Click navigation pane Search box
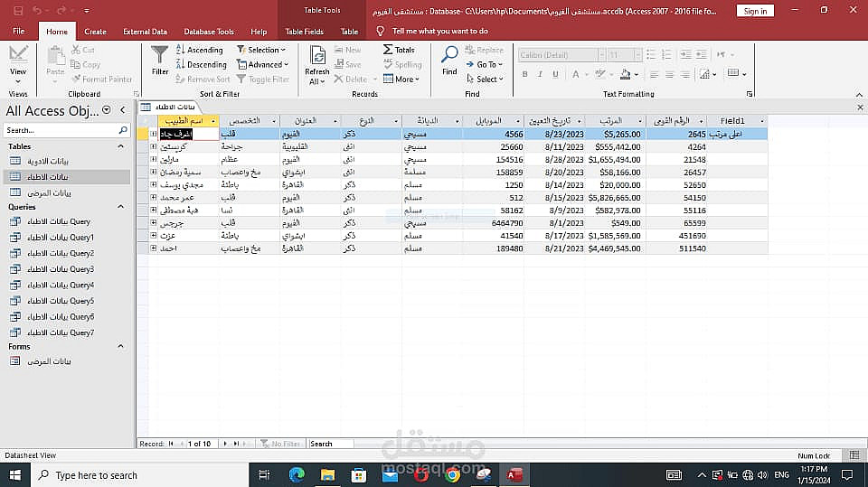The image size is (868, 487). 60,130
